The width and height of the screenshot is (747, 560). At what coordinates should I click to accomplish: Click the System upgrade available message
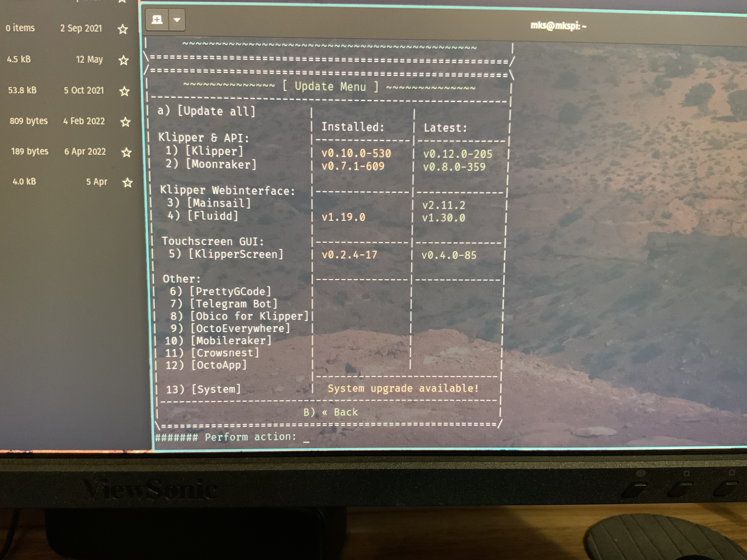(403, 389)
